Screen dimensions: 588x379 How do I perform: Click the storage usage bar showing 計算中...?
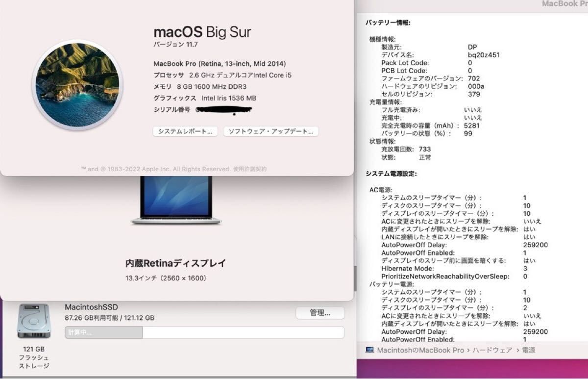[x=204, y=332]
